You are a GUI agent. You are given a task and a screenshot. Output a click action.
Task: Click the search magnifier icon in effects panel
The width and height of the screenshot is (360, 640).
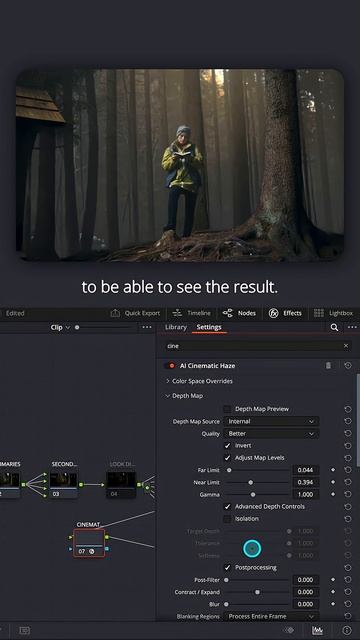click(x=334, y=327)
